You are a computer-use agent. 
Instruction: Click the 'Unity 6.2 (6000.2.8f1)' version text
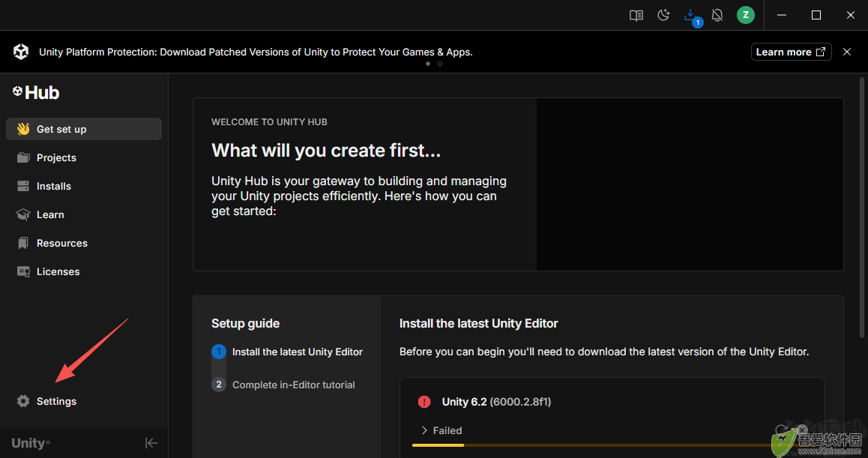click(496, 402)
